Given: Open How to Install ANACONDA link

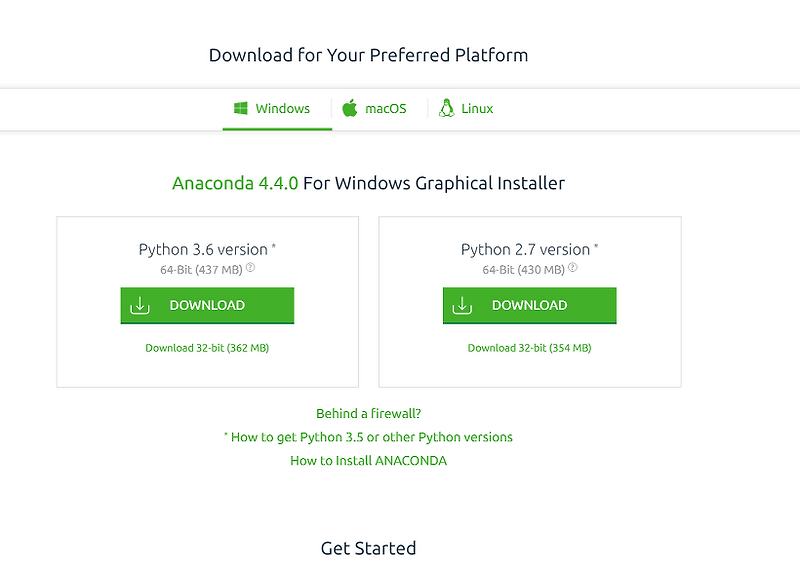Looking at the screenshot, I should click(368, 461).
